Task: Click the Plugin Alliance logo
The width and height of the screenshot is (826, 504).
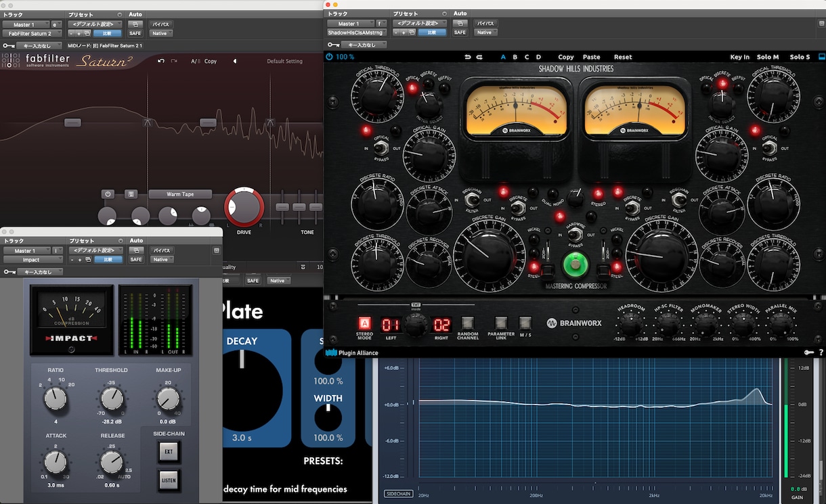Action: 352,352
